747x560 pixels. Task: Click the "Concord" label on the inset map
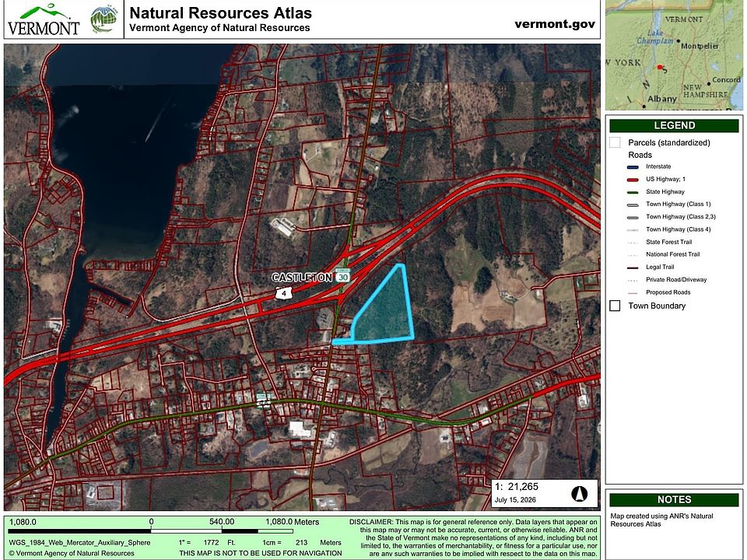tap(727, 79)
